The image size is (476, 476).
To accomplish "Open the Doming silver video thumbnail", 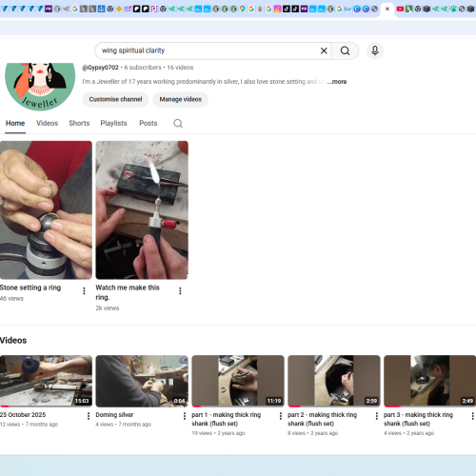I will pyautogui.click(x=142, y=381).
